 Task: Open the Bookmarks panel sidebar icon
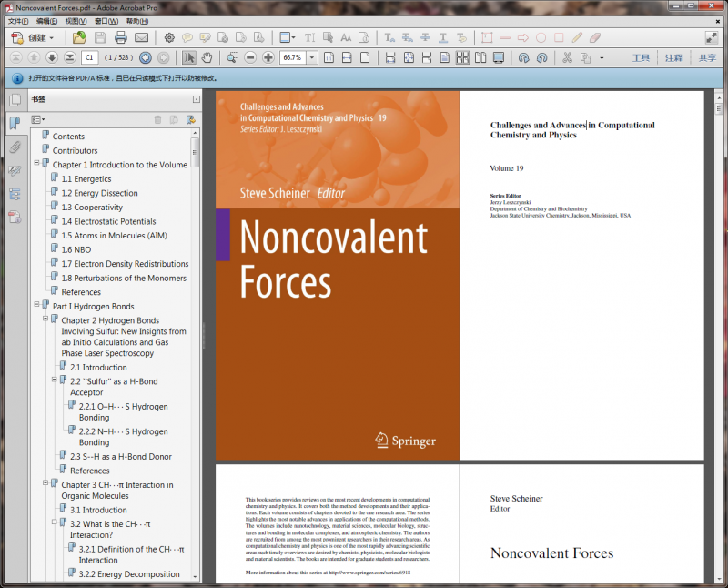point(15,123)
